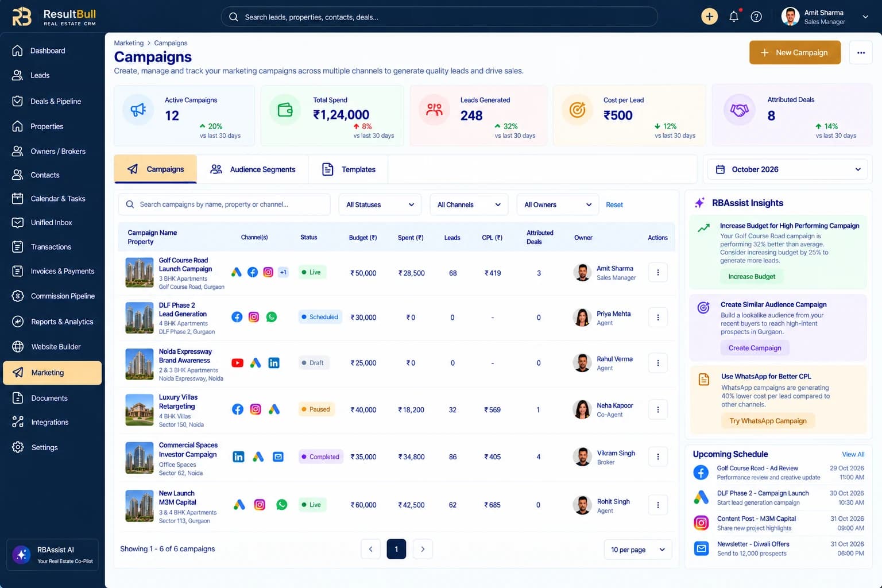
Task: Click the Increase Budget button
Action: tap(752, 277)
